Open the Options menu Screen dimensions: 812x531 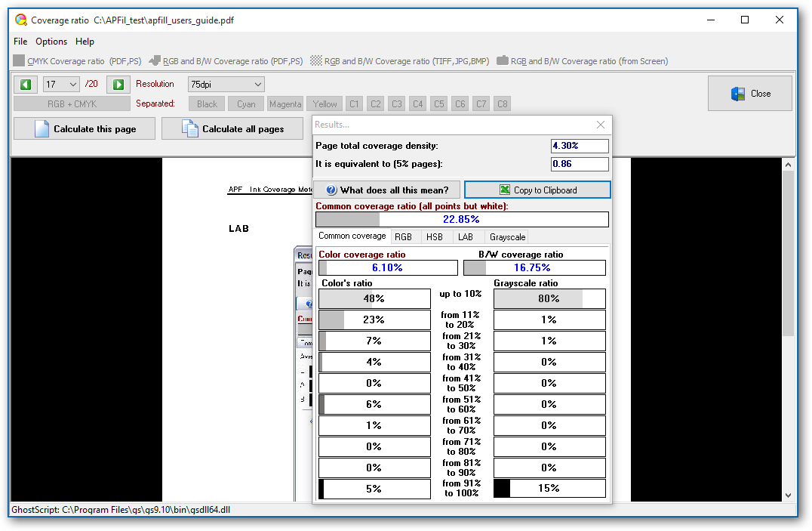coord(51,42)
